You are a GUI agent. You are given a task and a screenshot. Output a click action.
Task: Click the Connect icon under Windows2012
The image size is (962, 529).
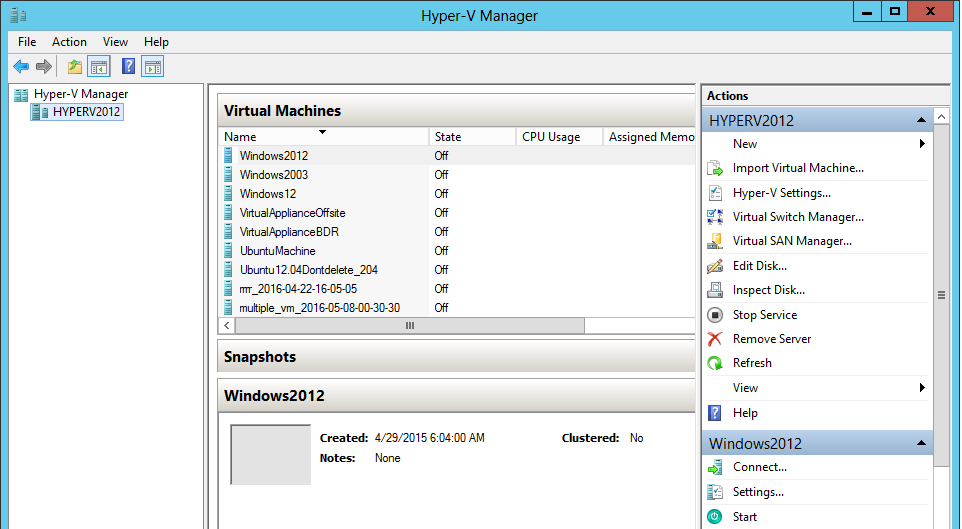(715, 467)
